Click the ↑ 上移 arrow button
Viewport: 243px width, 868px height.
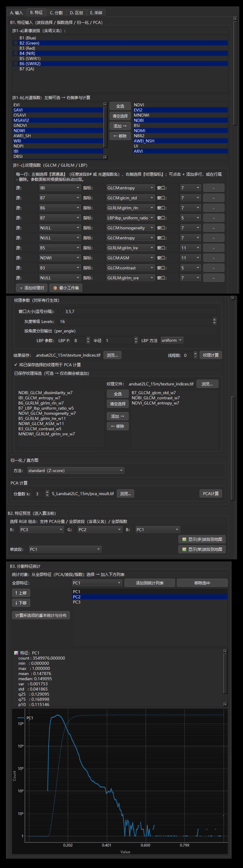click(x=21, y=593)
